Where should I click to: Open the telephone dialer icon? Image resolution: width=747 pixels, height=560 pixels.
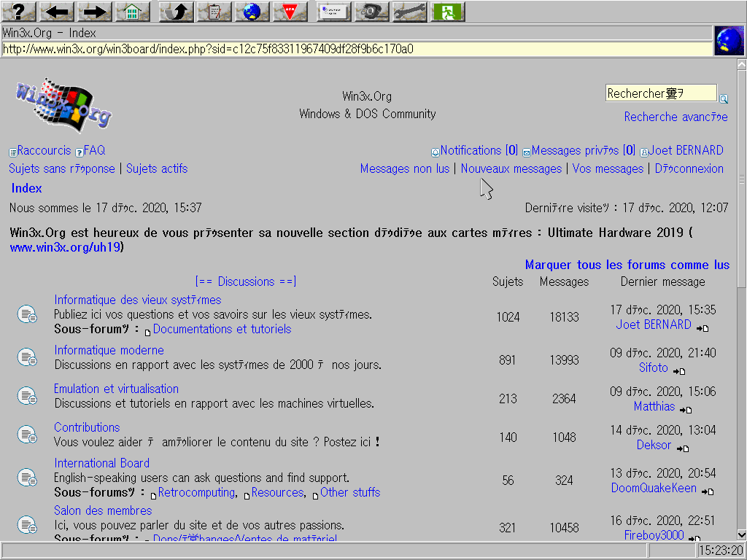(371, 11)
